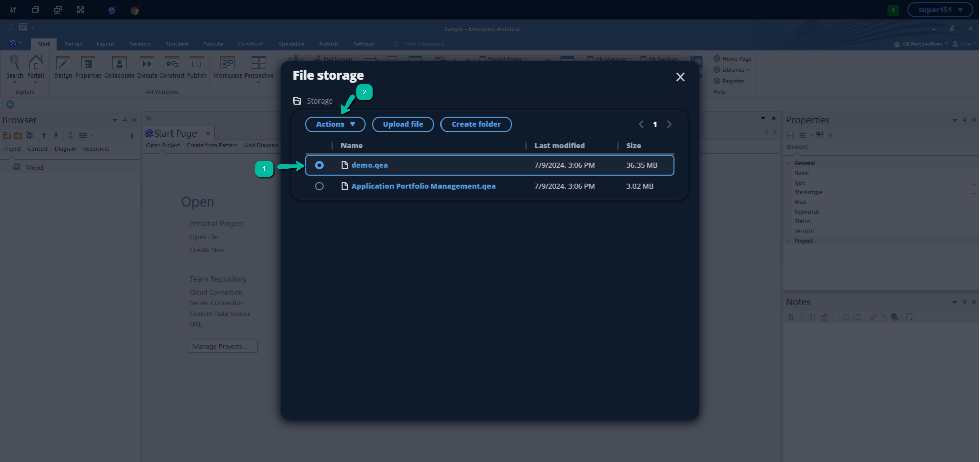Click the Execute ribbon icon
Viewport: 980px width, 462px height.
point(147,67)
